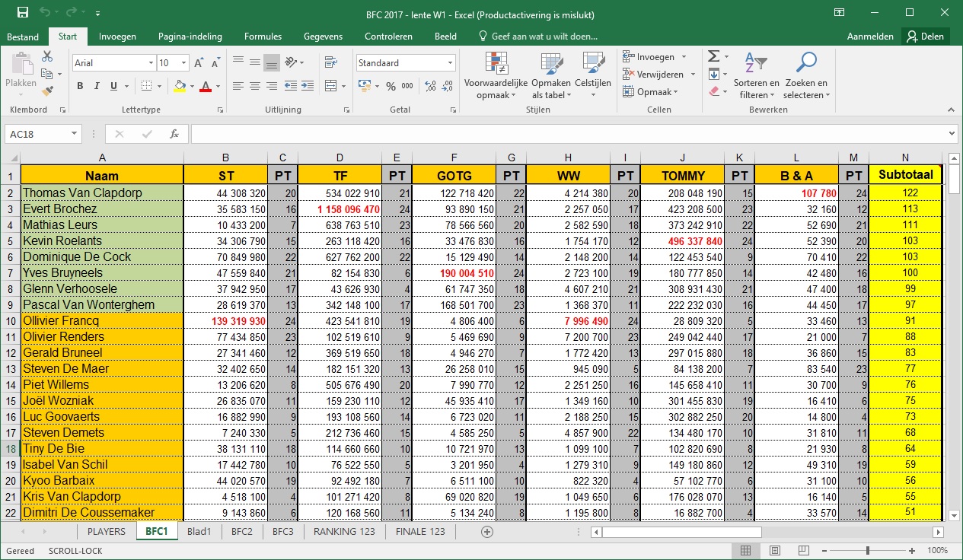Click the Cut scissors icon
Screen dimensions: 963x560
[47, 57]
